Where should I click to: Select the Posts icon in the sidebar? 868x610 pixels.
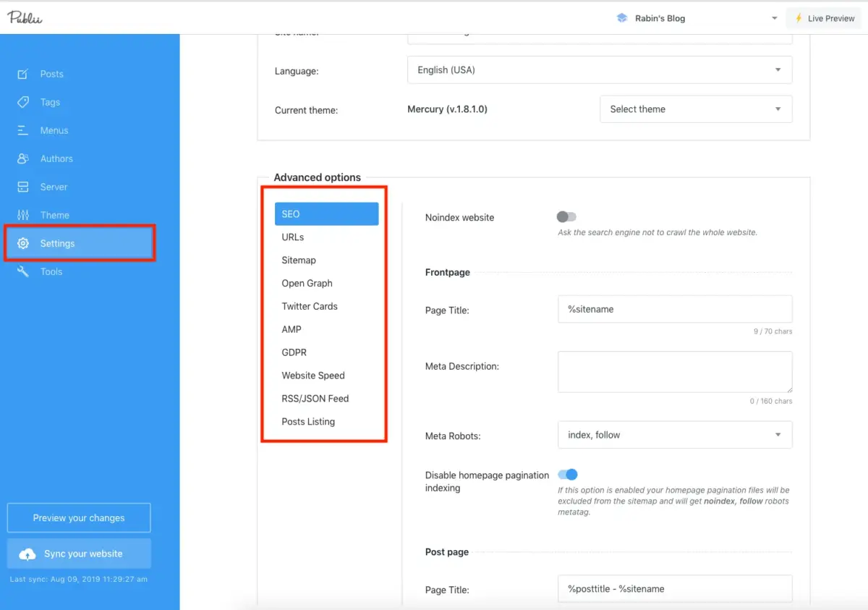point(24,74)
